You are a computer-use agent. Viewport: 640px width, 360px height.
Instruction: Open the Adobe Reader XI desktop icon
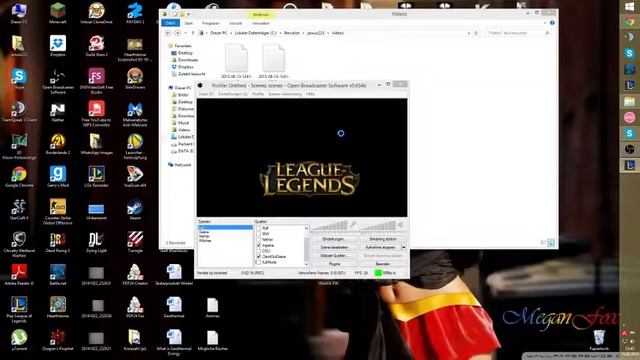coord(19,273)
